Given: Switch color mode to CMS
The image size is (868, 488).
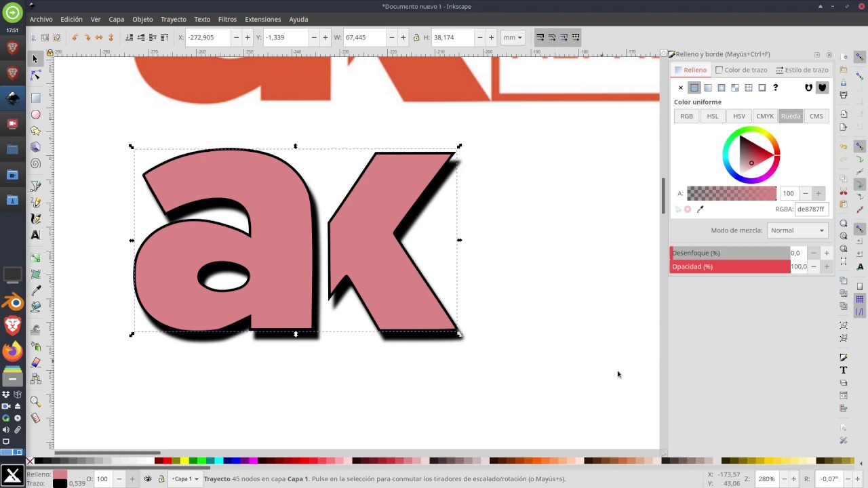Looking at the screenshot, I should (x=816, y=116).
